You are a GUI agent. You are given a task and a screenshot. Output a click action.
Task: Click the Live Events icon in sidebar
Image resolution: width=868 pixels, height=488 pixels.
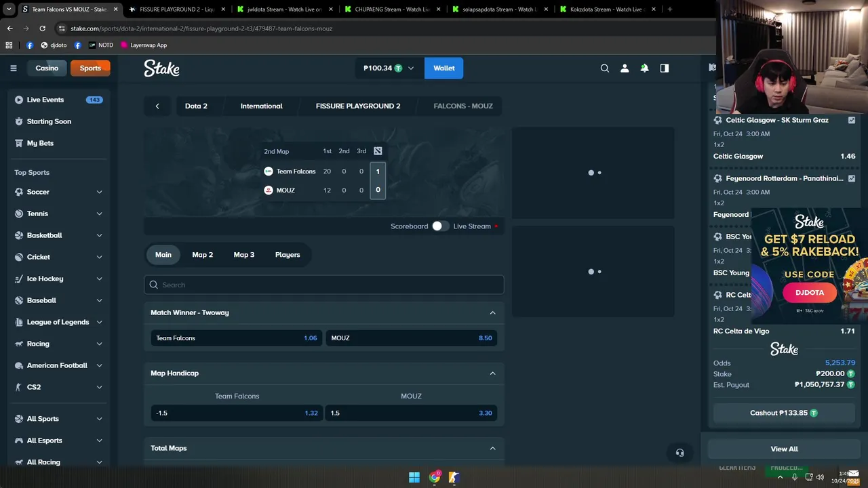[x=19, y=100]
